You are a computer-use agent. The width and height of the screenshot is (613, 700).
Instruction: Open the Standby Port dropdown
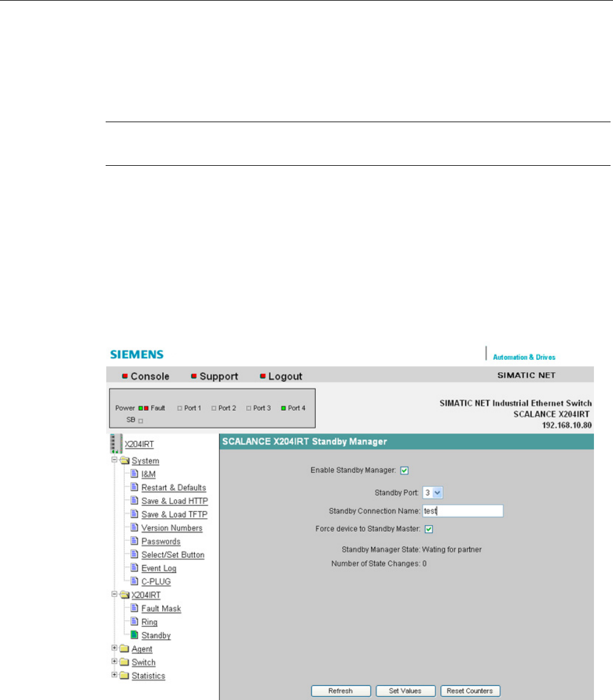pyautogui.click(x=432, y=493)
